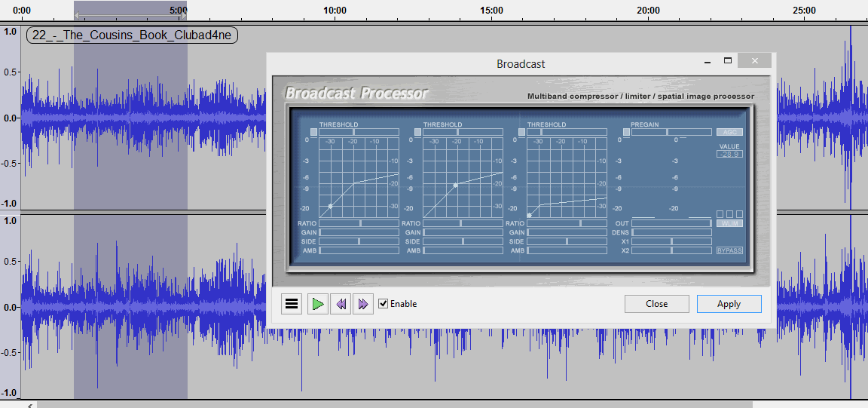Click third band AMB slider

coord(567,250)
